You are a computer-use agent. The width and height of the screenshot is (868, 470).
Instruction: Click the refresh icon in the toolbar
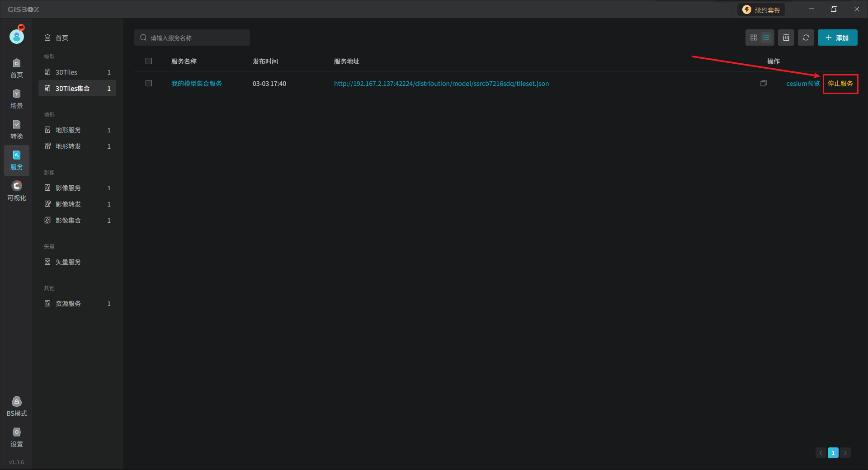(x=806, y=38)
